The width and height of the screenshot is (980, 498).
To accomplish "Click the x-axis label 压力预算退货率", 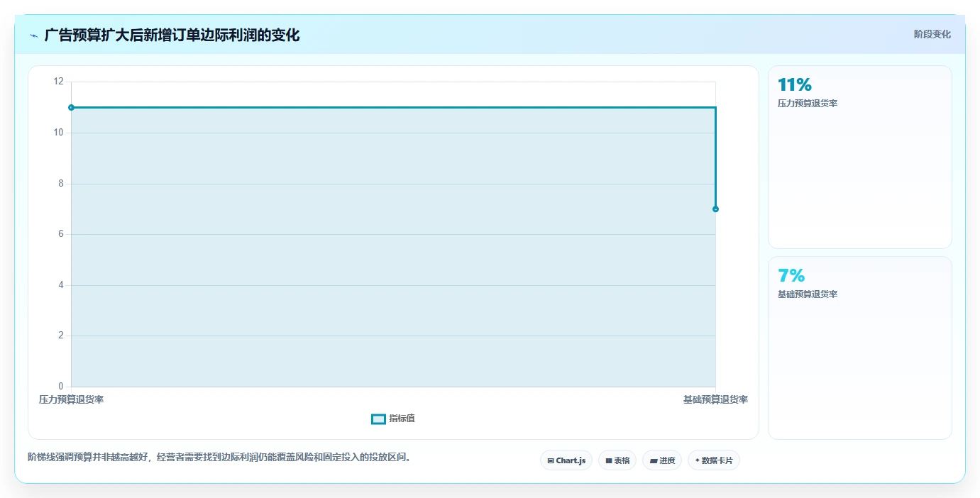I will (71, 399).
